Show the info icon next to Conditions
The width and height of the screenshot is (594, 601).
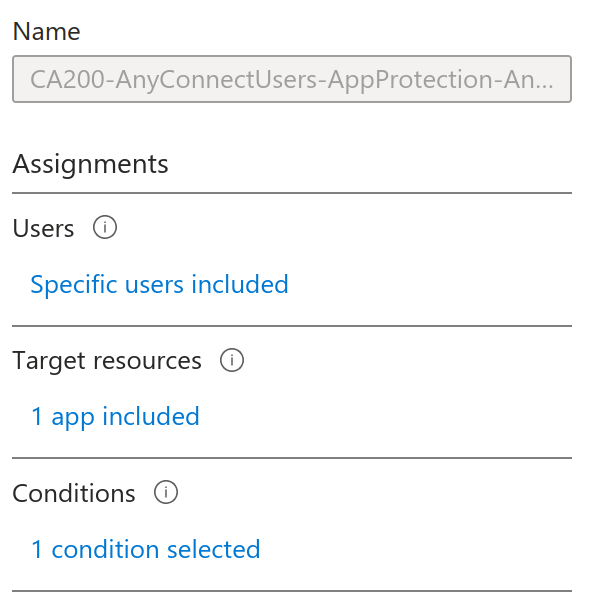click(x=166, y=492)
